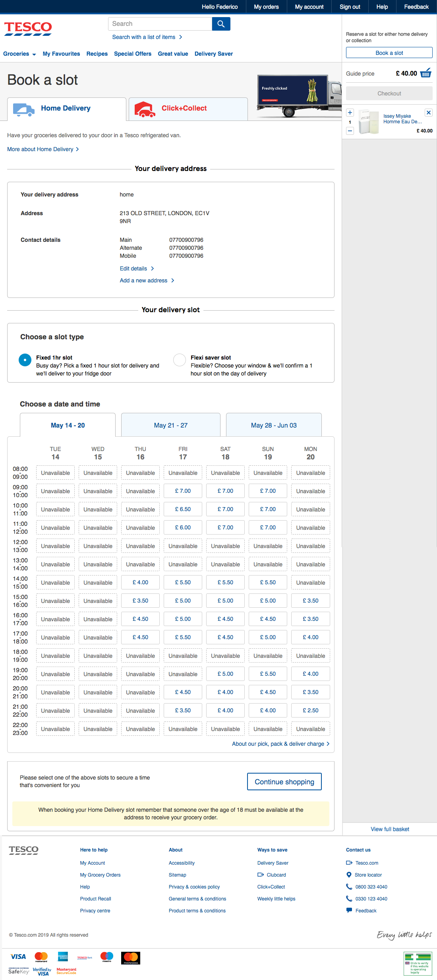The width and height of the screenshot is (437, 980).
Task: Pick Thursday 14:00-15:00 slot at £4.00
Action: (140, 582)
